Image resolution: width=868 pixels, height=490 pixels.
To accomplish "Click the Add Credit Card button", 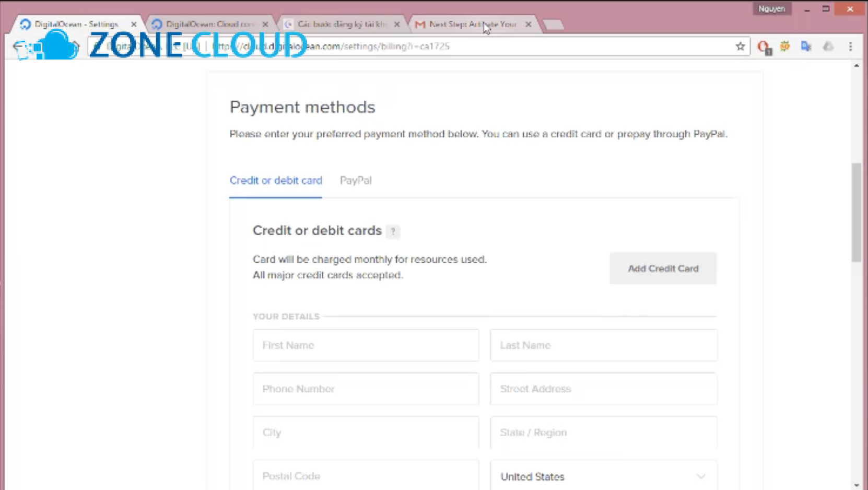I will click(x=663, y=269).
